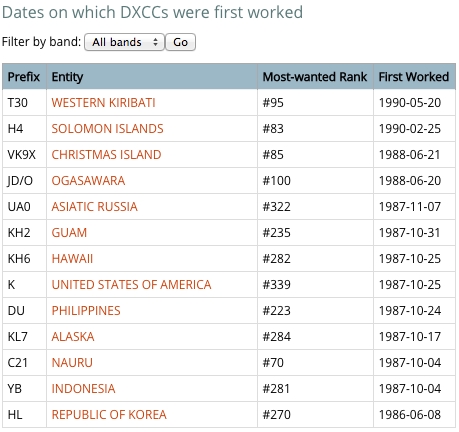Click the #282 rank cell
This screenshot has width=459, height=432.
[x=315, y=259]
